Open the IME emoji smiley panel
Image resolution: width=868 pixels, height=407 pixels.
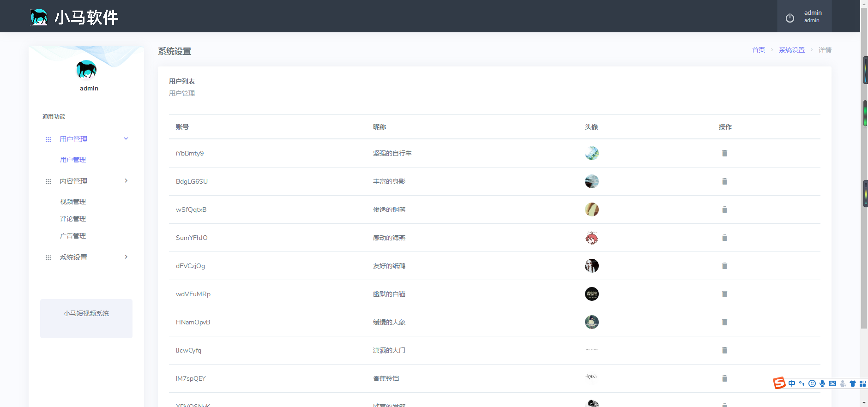pos(812,383)
